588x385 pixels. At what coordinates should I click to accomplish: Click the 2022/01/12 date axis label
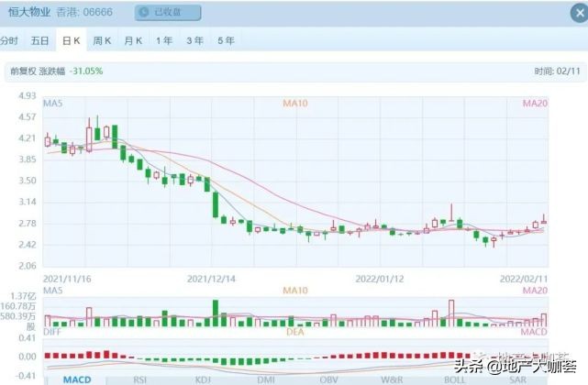pyautogui.click(x=380, y=279)
